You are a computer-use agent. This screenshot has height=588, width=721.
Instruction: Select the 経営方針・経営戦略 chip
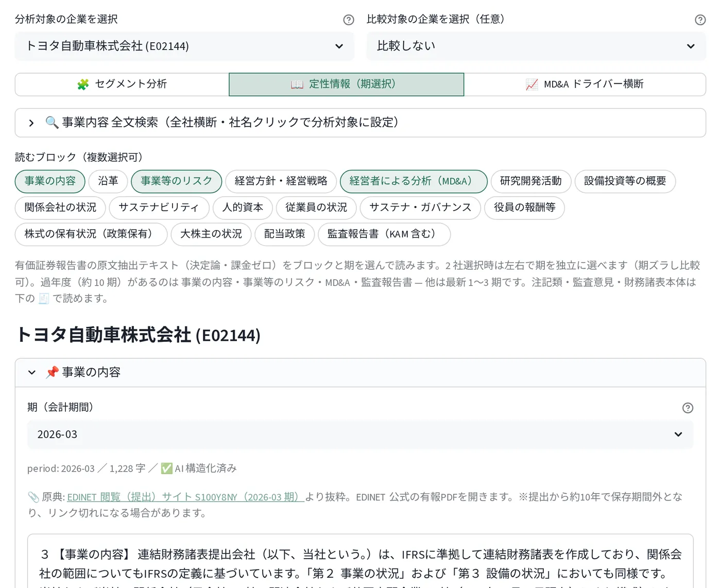coord(281,181)
